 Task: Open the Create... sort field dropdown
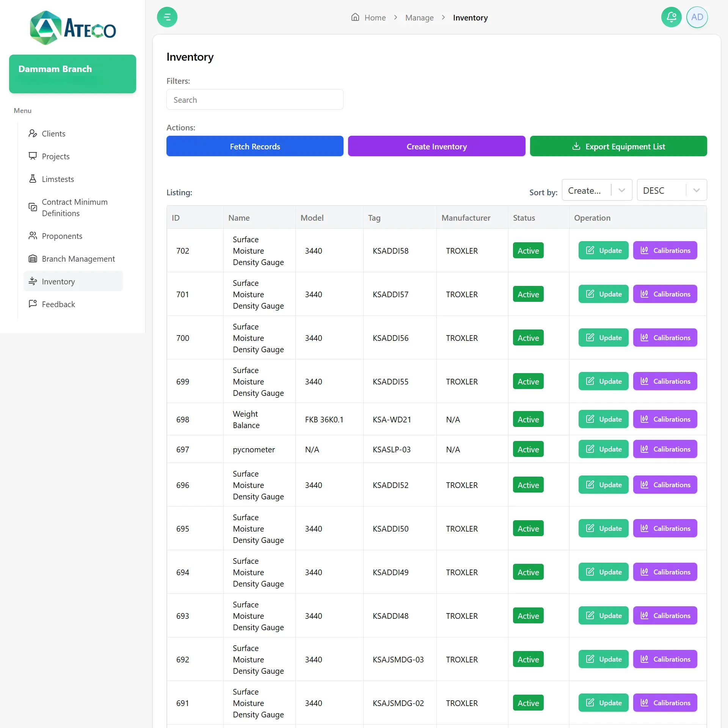[x=597, y=190]
